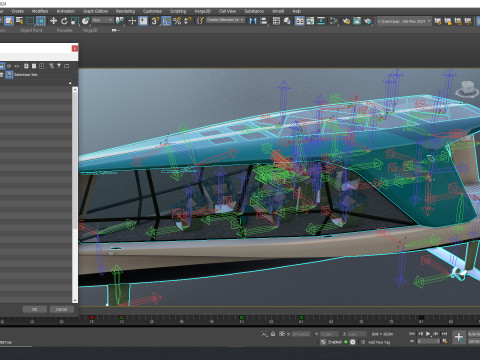Click the X coordinate field

(x=301, y=334)
